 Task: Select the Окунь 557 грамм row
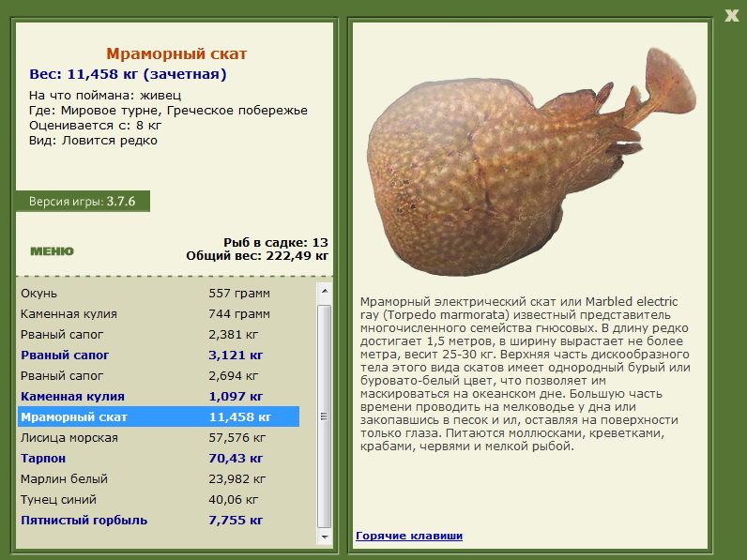point(159,293)
